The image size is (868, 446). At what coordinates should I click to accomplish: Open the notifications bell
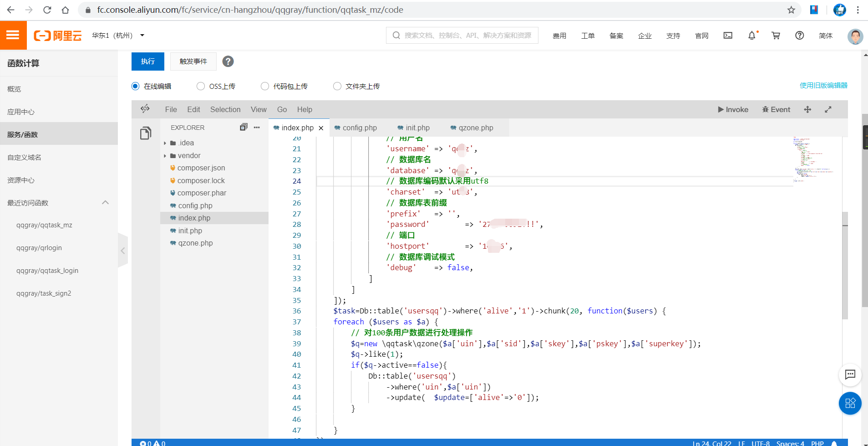[x=752, y=36]
